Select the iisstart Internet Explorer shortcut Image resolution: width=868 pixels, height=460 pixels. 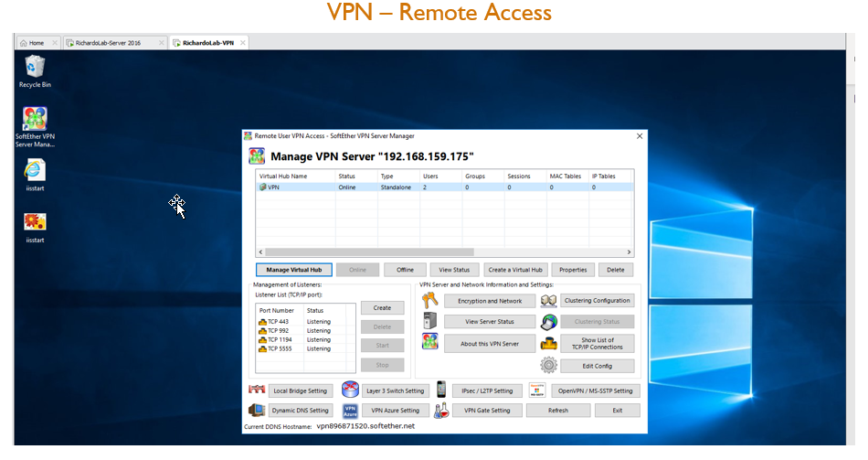pos(35,176)
